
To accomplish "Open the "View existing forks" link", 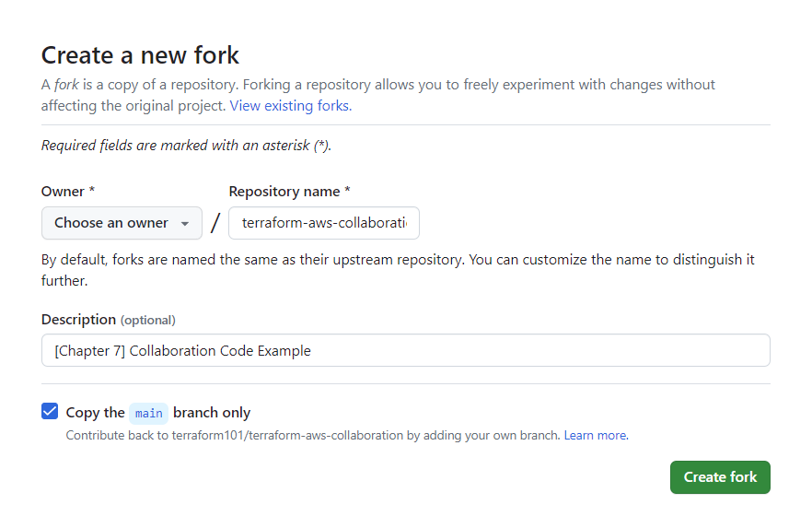I will (x=290, y=105).
